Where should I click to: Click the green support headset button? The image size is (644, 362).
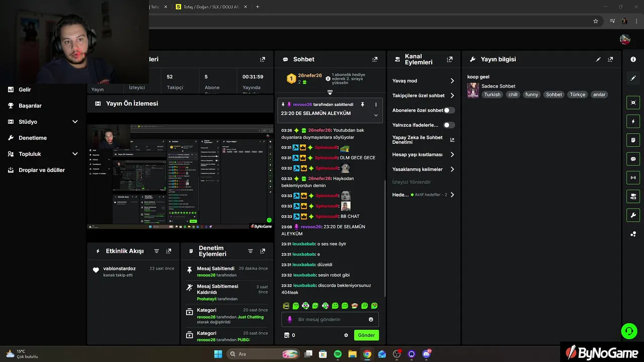click(629, 331)
